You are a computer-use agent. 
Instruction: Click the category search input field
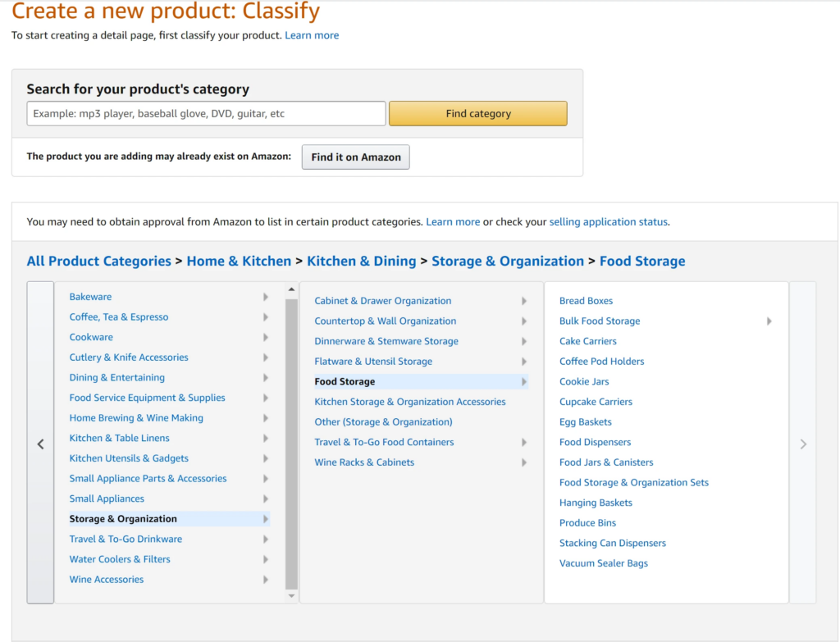click(x=205, y=112)
